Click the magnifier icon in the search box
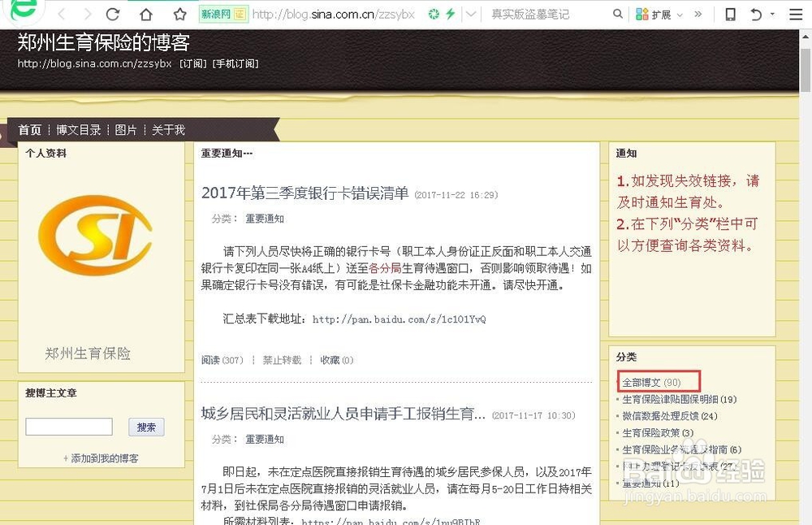The height and width of the screenshot is (525, 812). coord(617,14)
